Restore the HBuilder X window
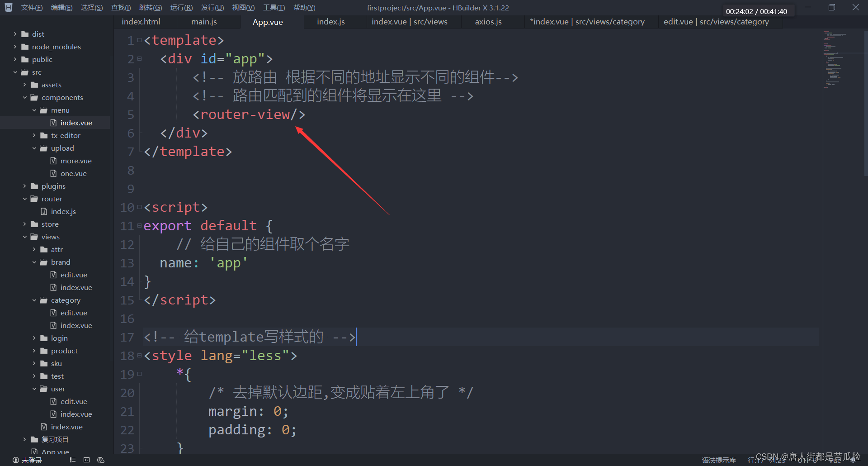This screenshot has height=466, width=868. pyautogui.click(x=832, y=7)
